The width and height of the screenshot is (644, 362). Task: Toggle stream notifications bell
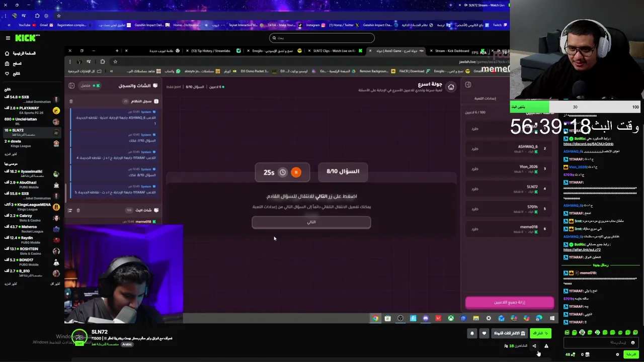[x=472, y=333]
